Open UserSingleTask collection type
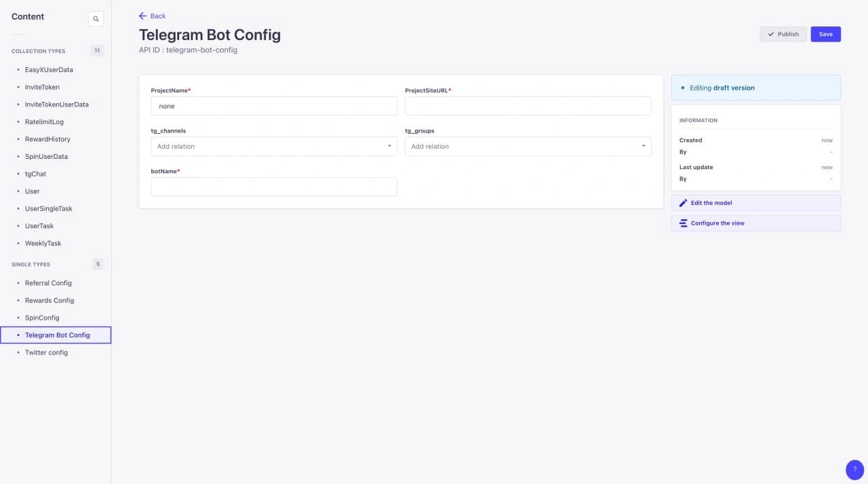Screen dimensions: 868x484 pyautogui.click(x=48, y=209)
